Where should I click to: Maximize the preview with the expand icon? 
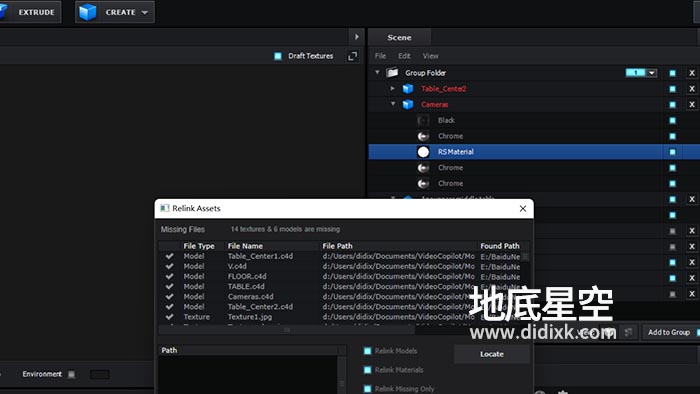tap(352, 56)
